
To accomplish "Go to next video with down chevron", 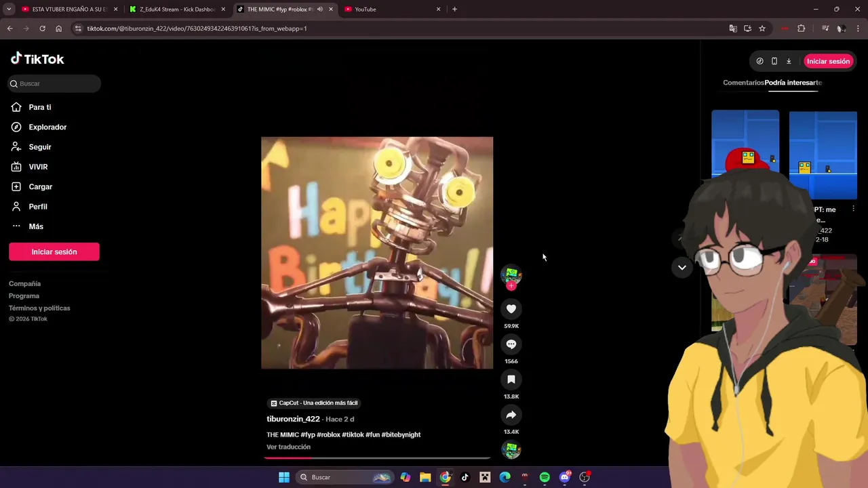I will (682, 267).
